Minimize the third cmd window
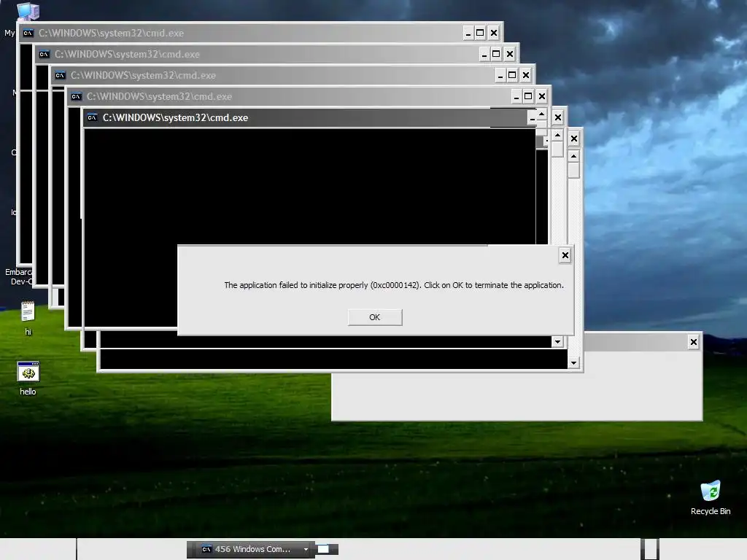 point(500,75)
